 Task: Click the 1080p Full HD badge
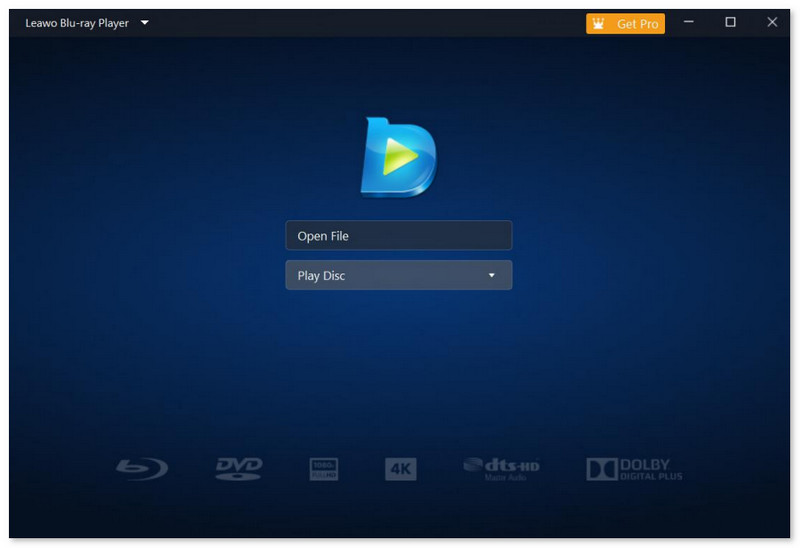(x=324, y=469)
